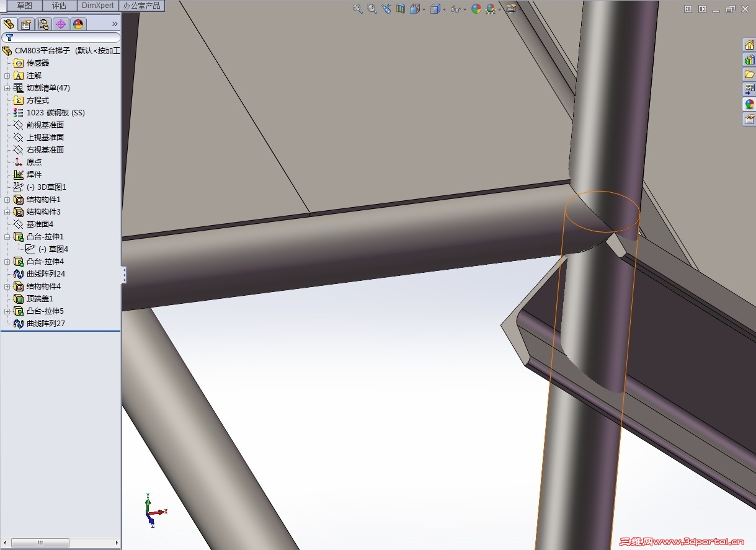Open View Palette task pane icon
The width and height of the screenshot is (756, 550).
[x=749, y=89]
